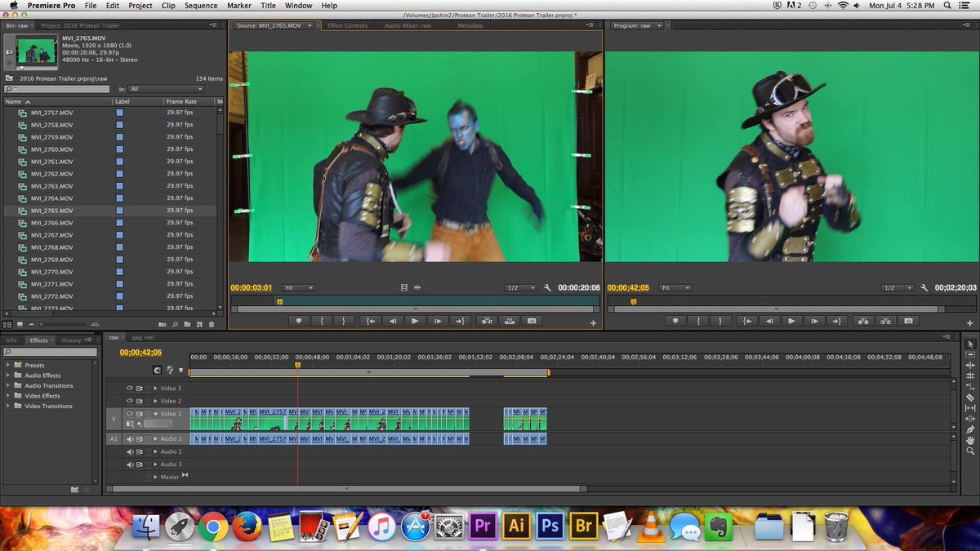The image size is (980, 551).
Task: Export frame from Program monitor camera icon
Action: 909,321
